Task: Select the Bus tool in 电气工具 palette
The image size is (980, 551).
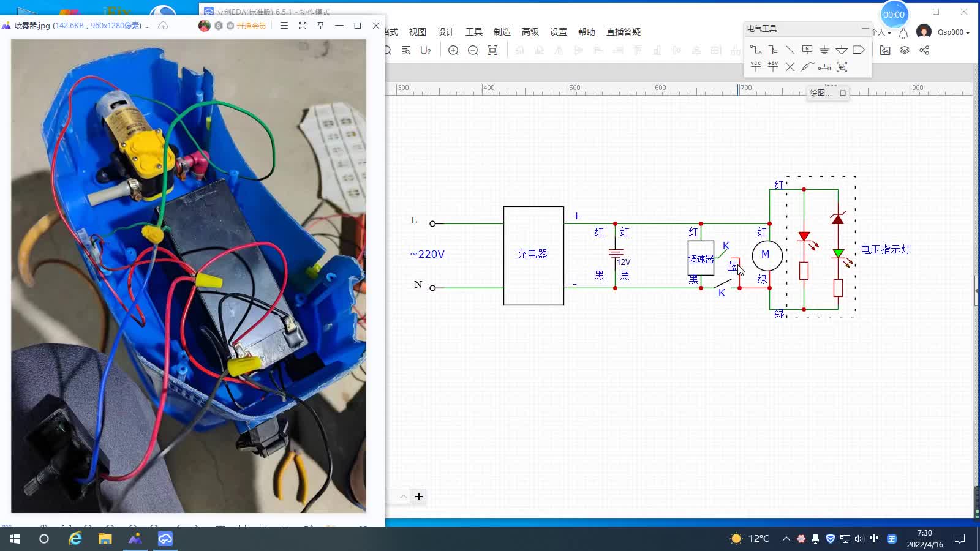Action: (x=773, y=50)
